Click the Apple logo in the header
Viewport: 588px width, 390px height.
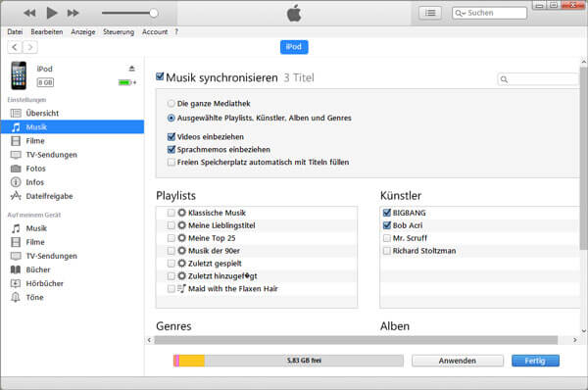tap(294, 13)
